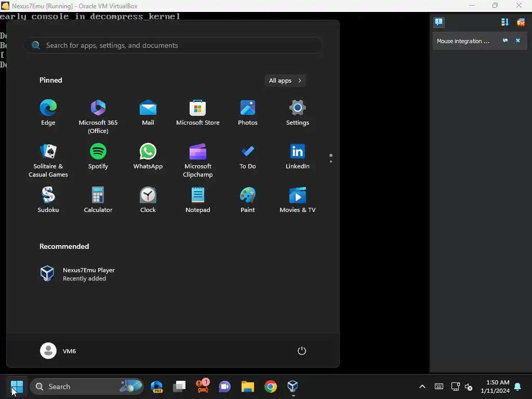Open Edge PRE from the taskbar
This screenshot has height=399, width=532.
coord(156,387)
